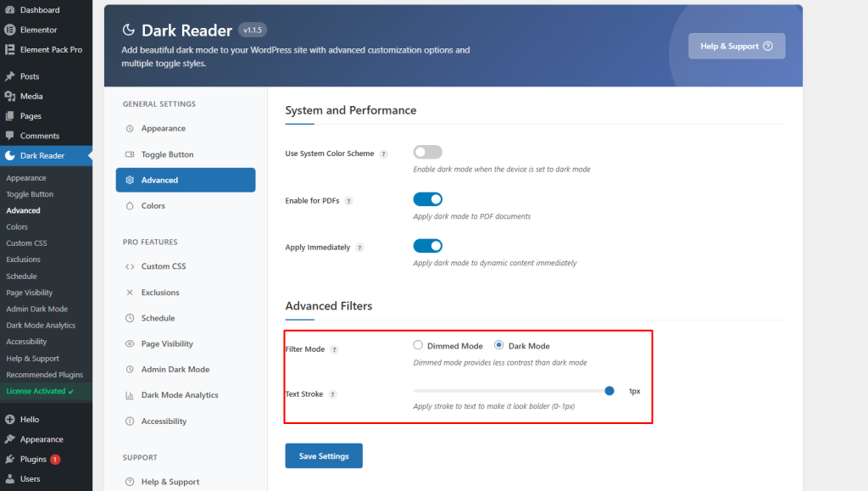
Task: Select the Dark Mode radio option
Action: (498, 345)
